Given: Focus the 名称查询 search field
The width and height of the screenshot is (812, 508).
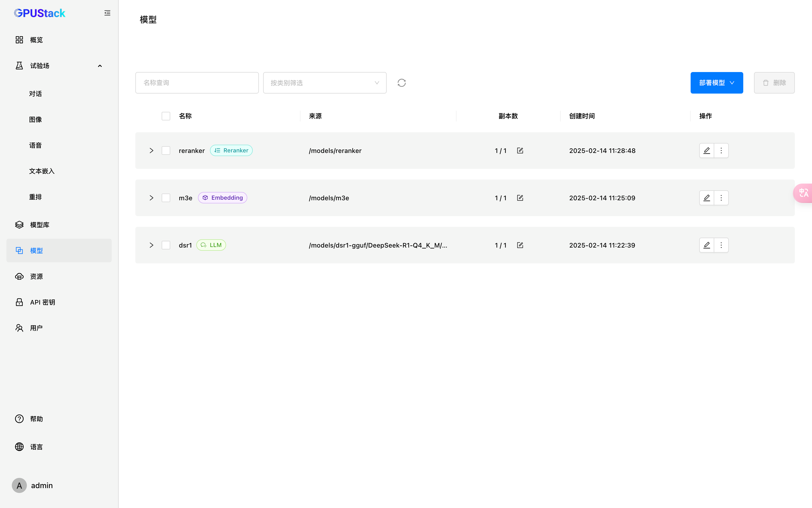Looking at the screenshot, I should pos(197,83).
